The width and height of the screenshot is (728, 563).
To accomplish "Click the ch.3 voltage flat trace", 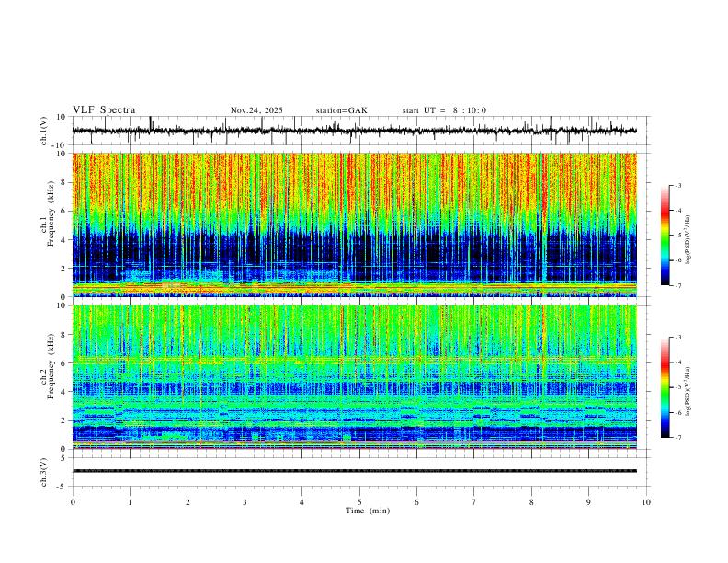I will pos(355,471).
